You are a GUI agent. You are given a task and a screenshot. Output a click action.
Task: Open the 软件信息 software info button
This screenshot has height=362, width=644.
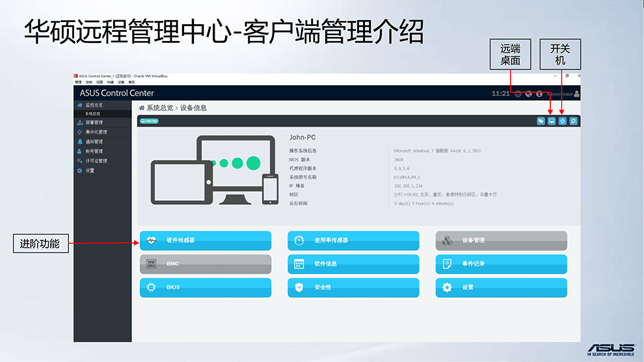[x=353, y=264]
